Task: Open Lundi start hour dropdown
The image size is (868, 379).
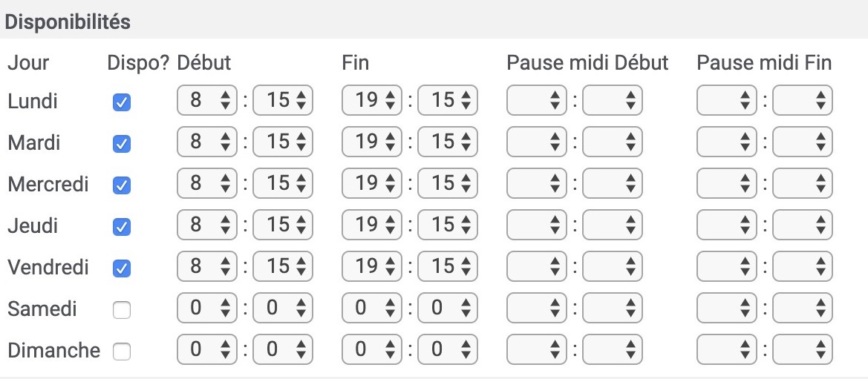Action: pos(207,100)
